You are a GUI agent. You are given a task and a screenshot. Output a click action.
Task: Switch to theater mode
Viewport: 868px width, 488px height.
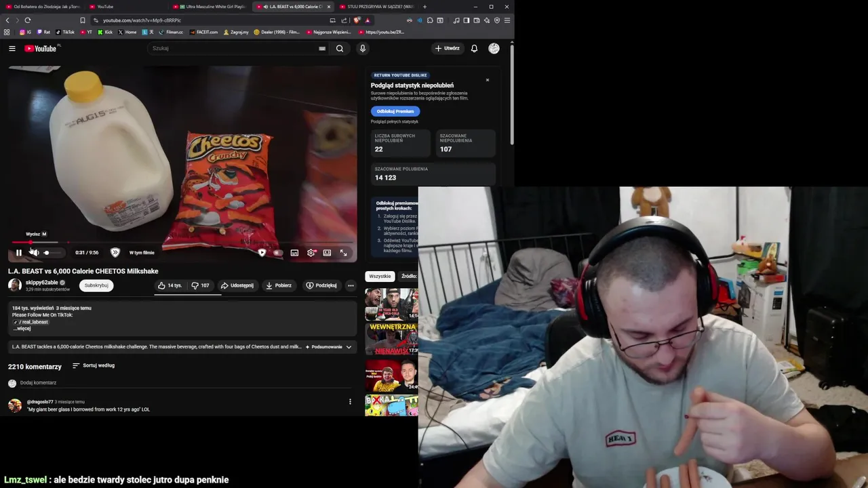click(327, 253)
